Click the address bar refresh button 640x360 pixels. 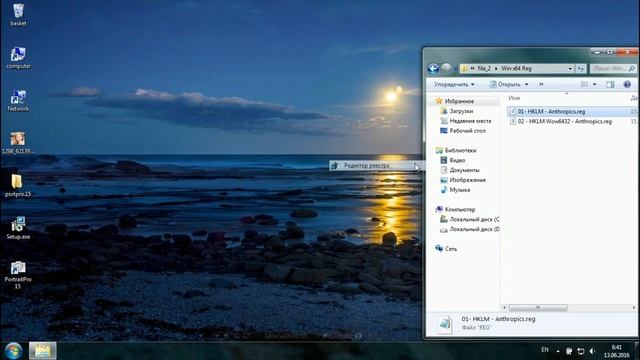(580, 69)
